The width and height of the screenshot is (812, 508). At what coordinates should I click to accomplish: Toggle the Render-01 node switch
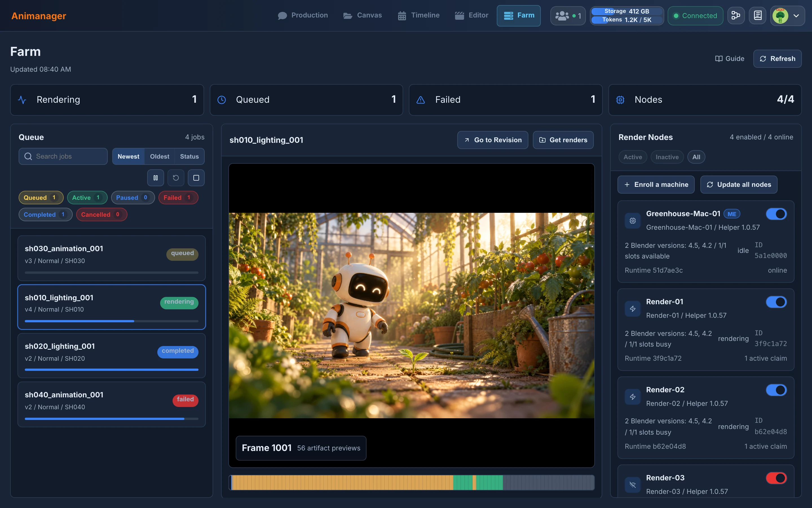point(776,302)
